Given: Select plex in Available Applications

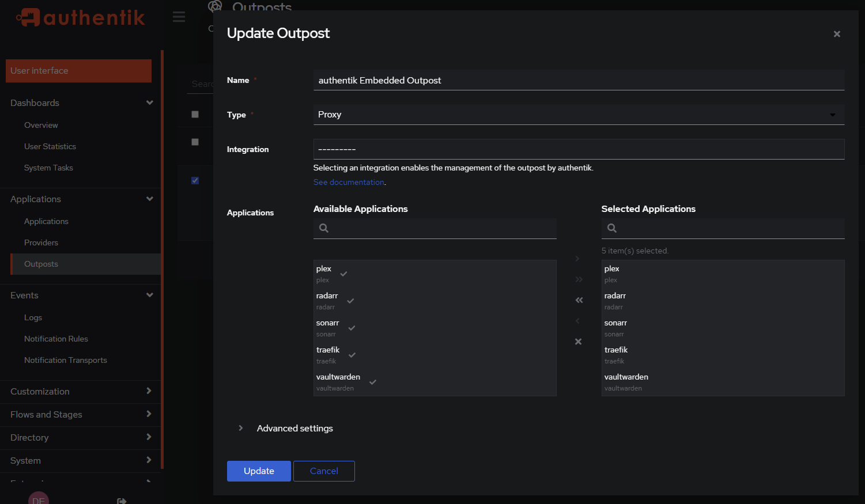Looking at the screenshot, I should 324,274.
